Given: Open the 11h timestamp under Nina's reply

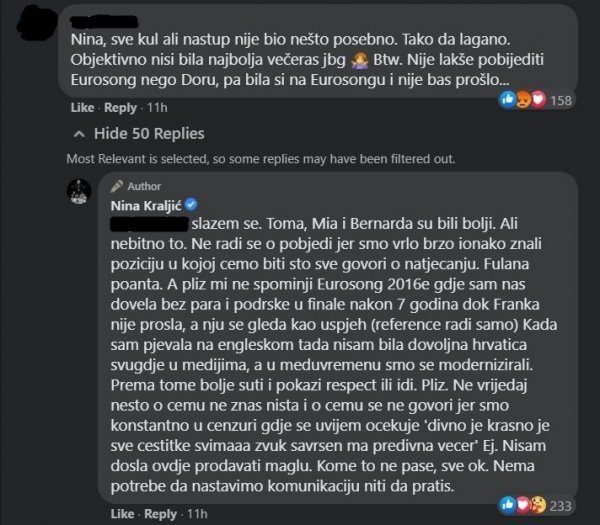Looking at the screenshot, I should tap(197, 514).
